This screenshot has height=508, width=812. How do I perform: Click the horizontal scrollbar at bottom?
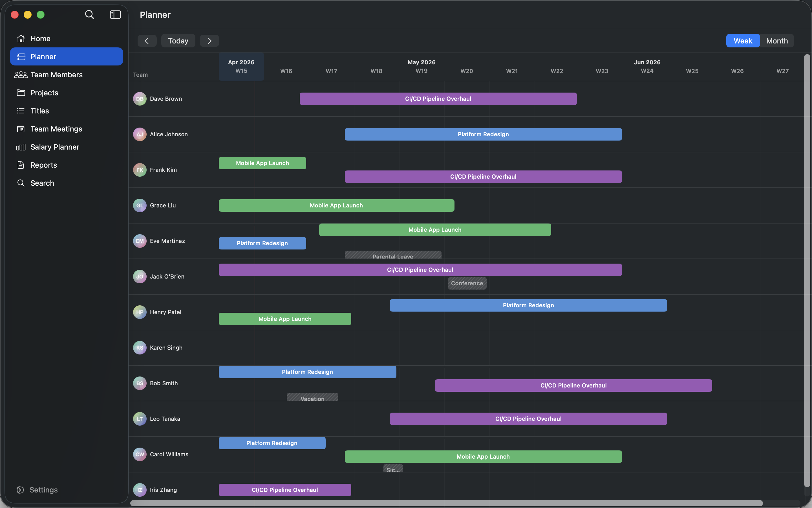446,503
